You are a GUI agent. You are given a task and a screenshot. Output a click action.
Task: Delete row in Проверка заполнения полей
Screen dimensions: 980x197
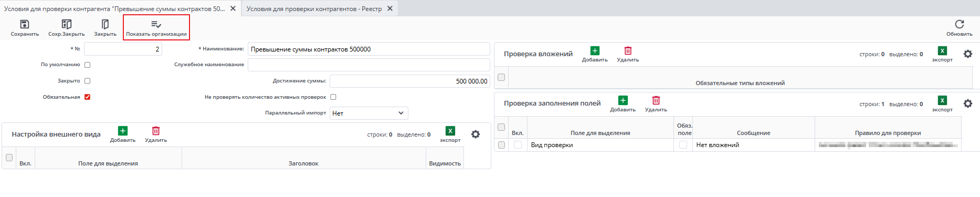coord(656,100)
